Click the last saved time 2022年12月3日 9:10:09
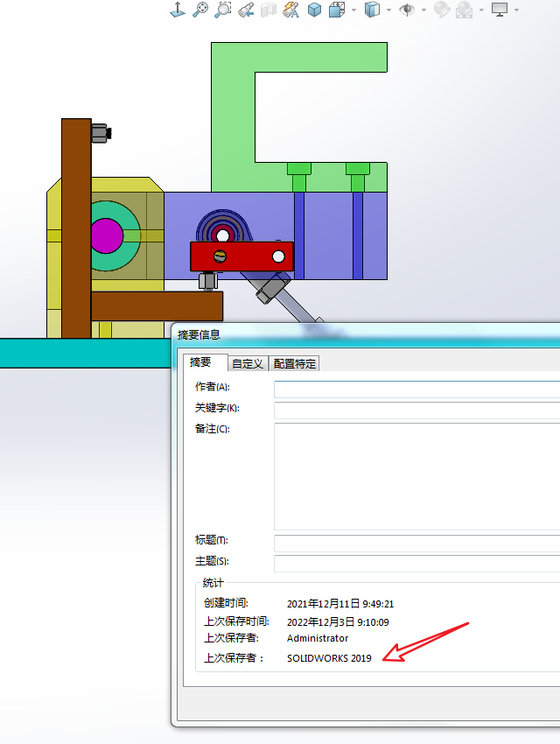This screenshot has height=744, width=560. point(338,622)
